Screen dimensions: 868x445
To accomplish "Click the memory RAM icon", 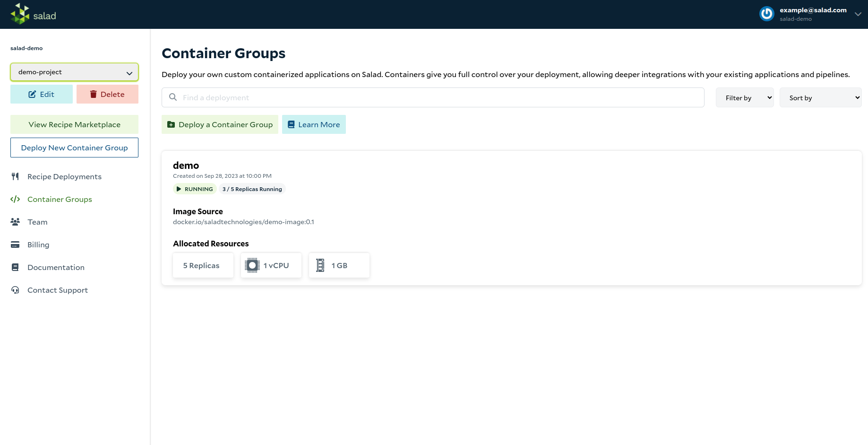I will (320, 265).
